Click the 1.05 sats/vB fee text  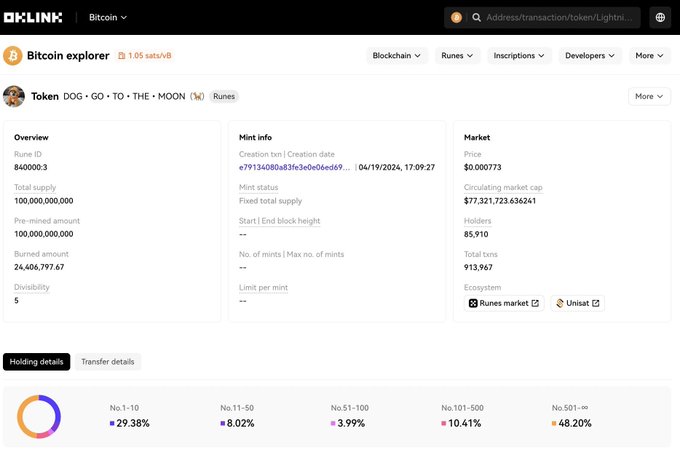[150, 56]
